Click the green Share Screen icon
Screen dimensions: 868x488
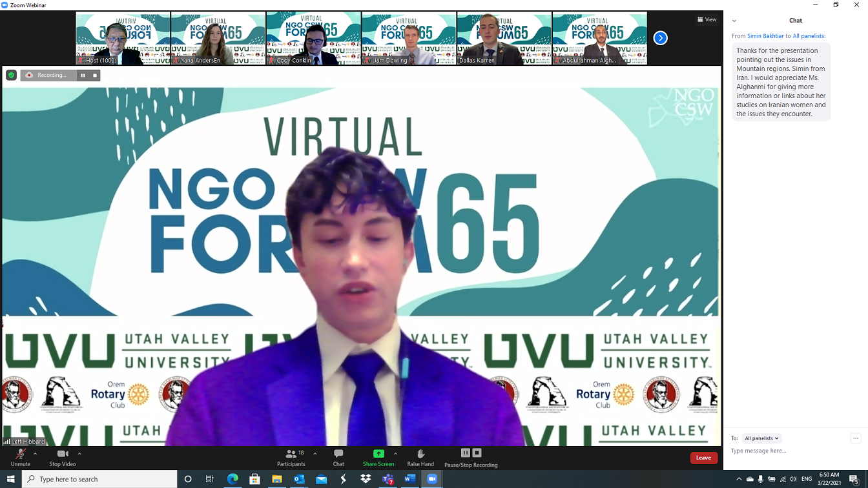378,454
